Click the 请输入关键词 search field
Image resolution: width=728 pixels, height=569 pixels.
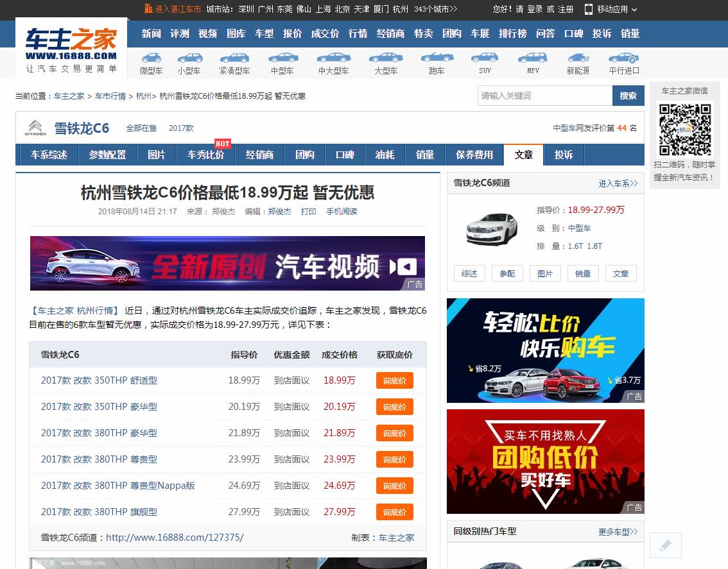click(545, 96)
